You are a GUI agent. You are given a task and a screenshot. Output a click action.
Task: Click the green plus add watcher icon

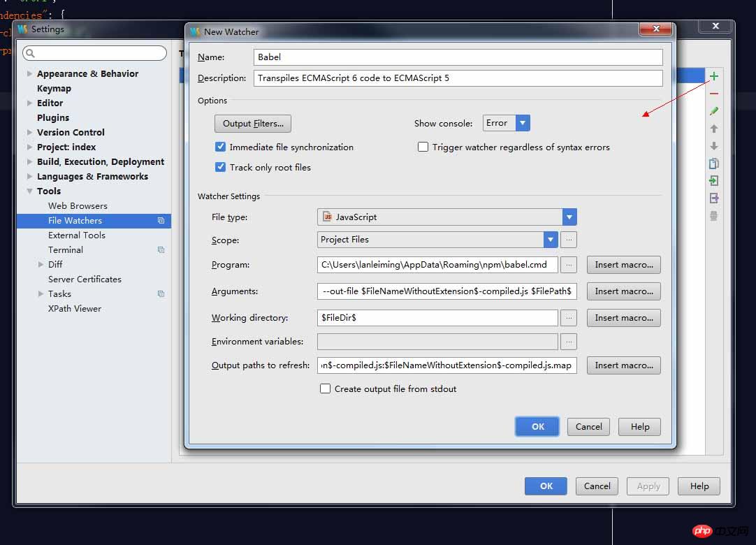coord(714,76)
